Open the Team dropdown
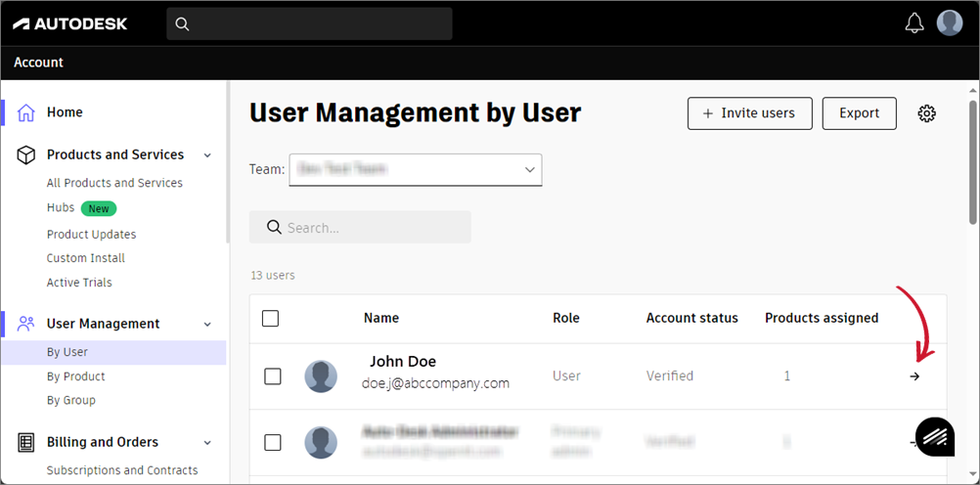980x485 pixels. (x=415, y=169)
